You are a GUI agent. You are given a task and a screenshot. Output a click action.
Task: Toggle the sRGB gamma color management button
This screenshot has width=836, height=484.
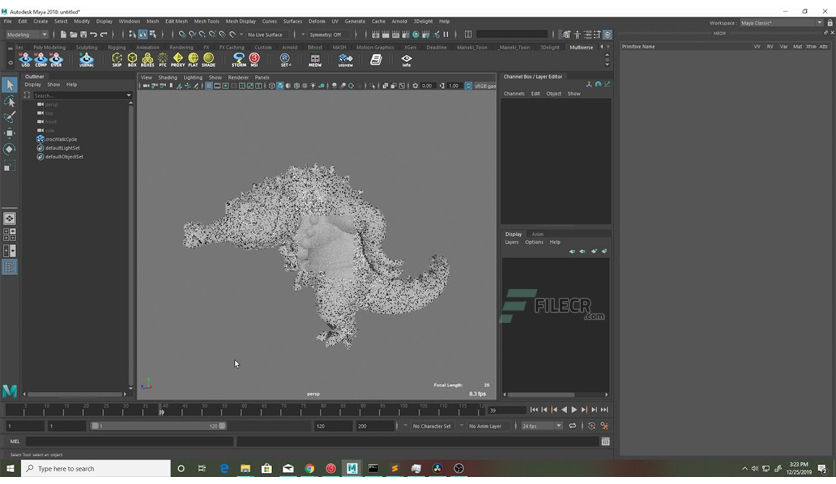tap(468, 86)
